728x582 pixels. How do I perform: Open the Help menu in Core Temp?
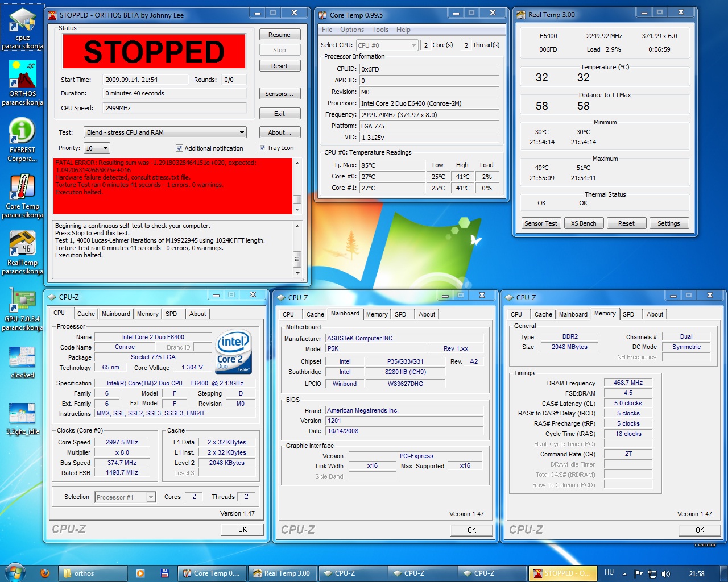pyautogui.click(x=403, y=30)
